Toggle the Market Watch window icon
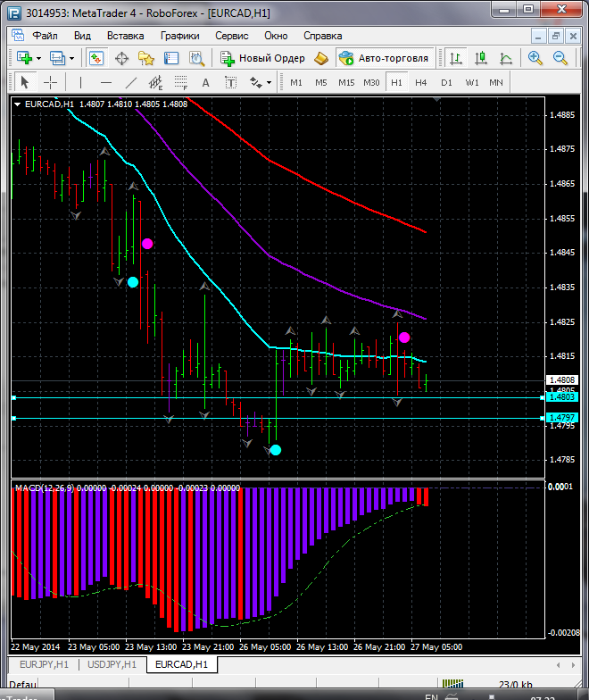The width and height of the screenshot is (589, 700). coord(96,58)
